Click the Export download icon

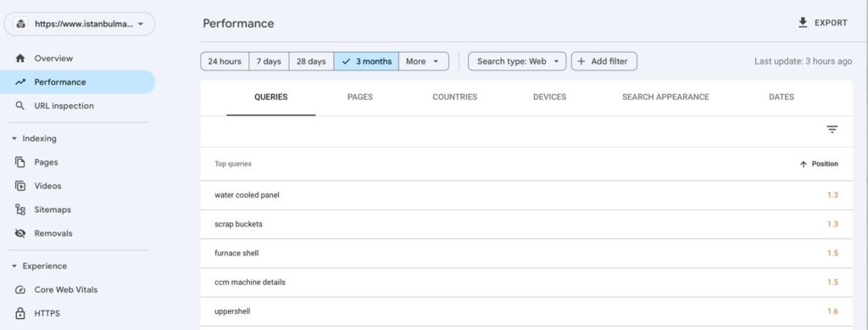pyautogui.click(x=803, y=23)
